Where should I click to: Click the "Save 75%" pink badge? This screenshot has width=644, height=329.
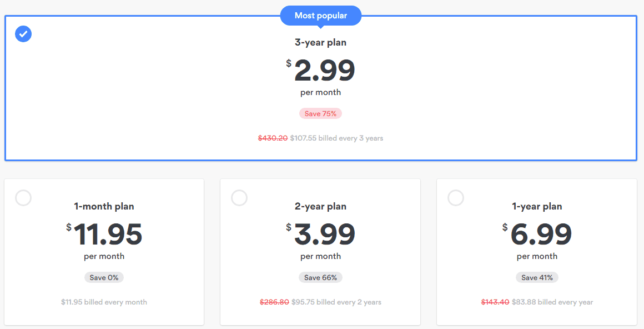pos(320,113)
